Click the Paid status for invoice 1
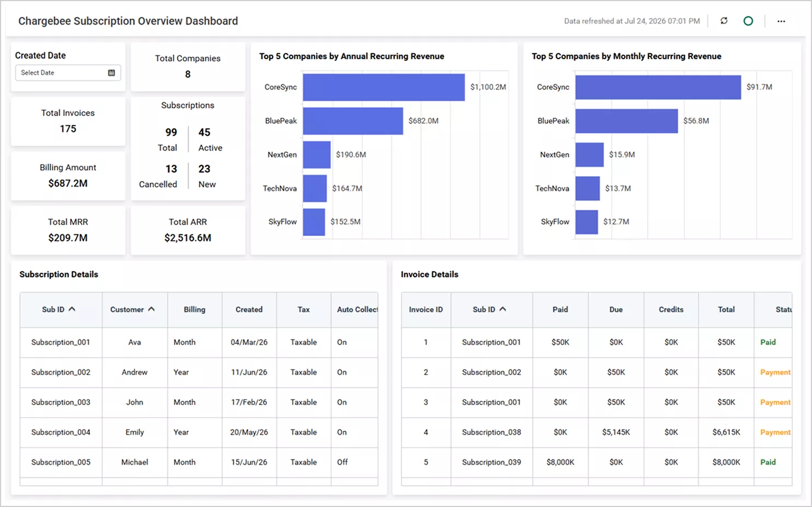Image resolution: width=812 pixels, height=507 pixels. [x=768, y=342]
